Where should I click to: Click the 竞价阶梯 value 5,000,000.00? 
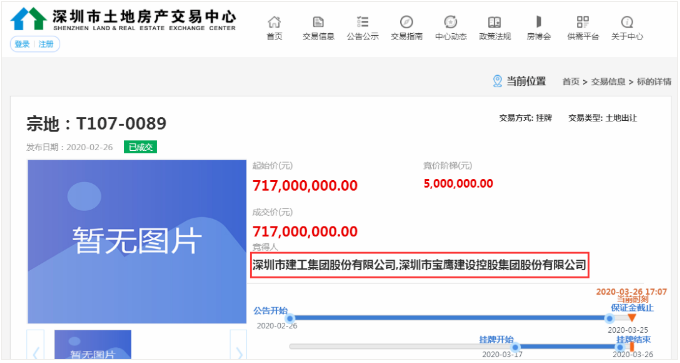point(458,184)
